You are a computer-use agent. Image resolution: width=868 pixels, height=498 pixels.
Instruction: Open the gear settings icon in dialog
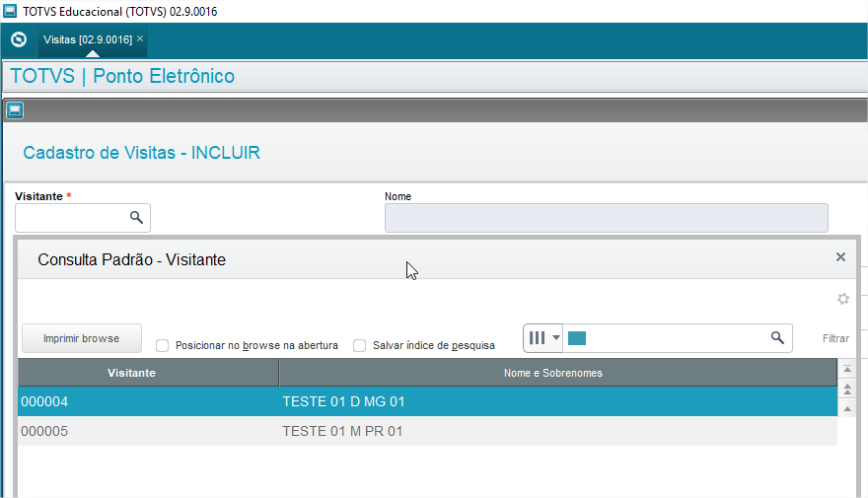842,300
